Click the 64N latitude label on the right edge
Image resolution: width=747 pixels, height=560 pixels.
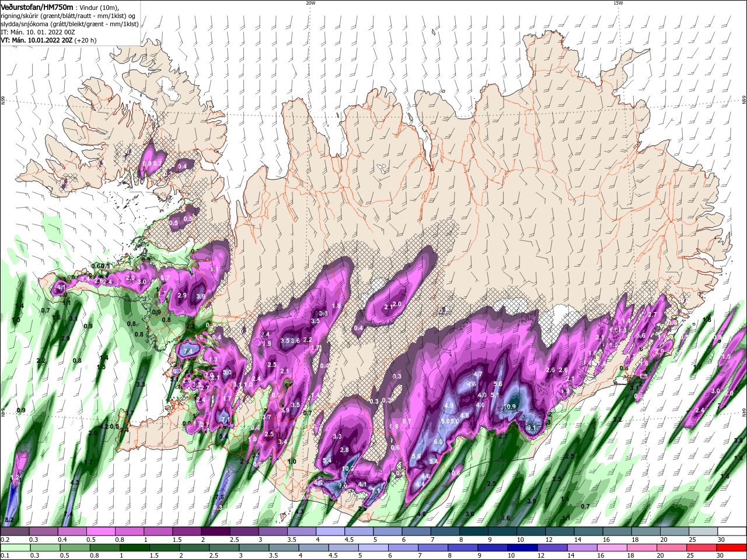pyautogui.click(x=743, y=412)
